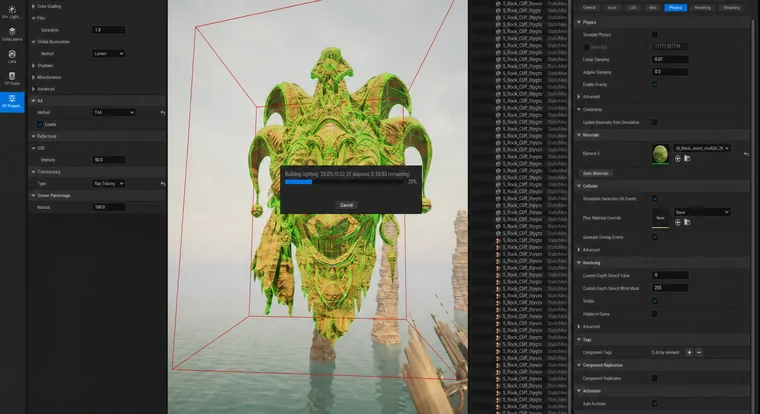Open the VP Roles sidebar icon
This screenshot has width=760, height=414.
(x=12, y=79)
